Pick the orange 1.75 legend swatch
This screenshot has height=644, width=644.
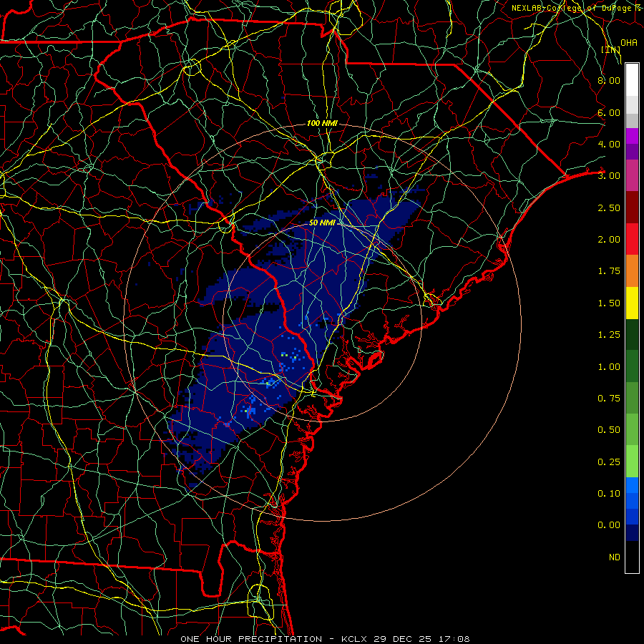pos(632,270)
